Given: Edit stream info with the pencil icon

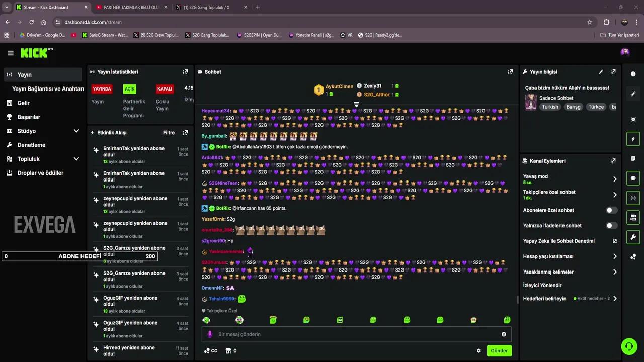Looking at the screenshot, I should click(x=601, y=72).
